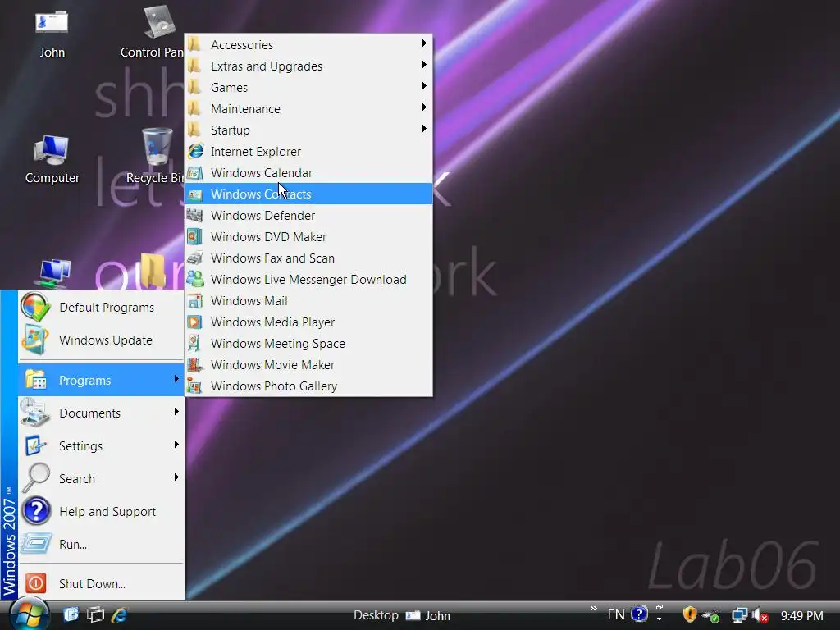Screen dimensions: 840x630
Task: Launch Internet Explorer from Quick Launch bar
Action: tap(119, 614)
